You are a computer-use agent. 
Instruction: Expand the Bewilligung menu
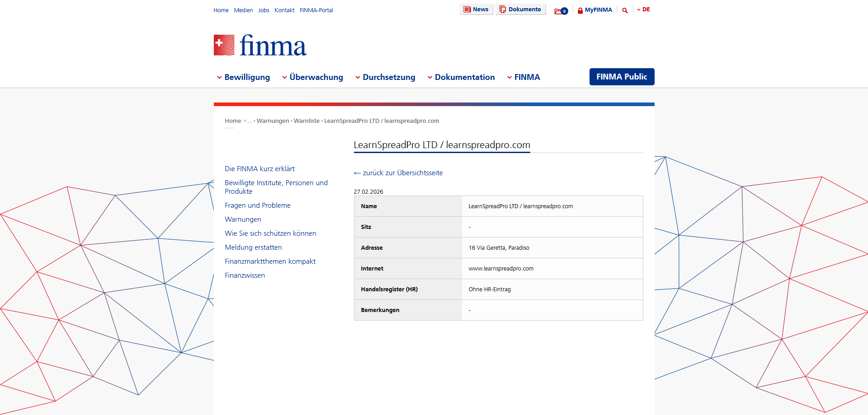pyautogui.click(x=243, y=77)
